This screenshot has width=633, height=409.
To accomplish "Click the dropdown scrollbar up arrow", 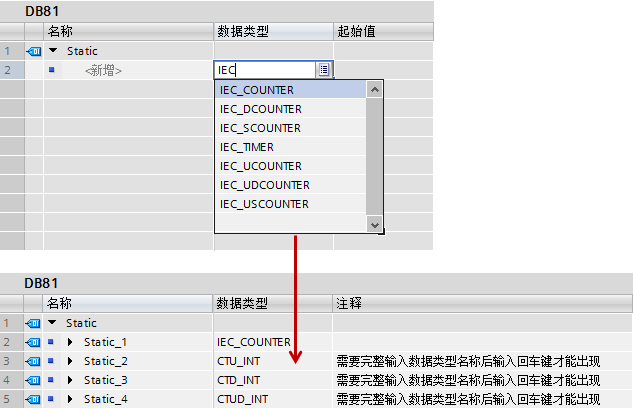I will (x=375, y=90).
